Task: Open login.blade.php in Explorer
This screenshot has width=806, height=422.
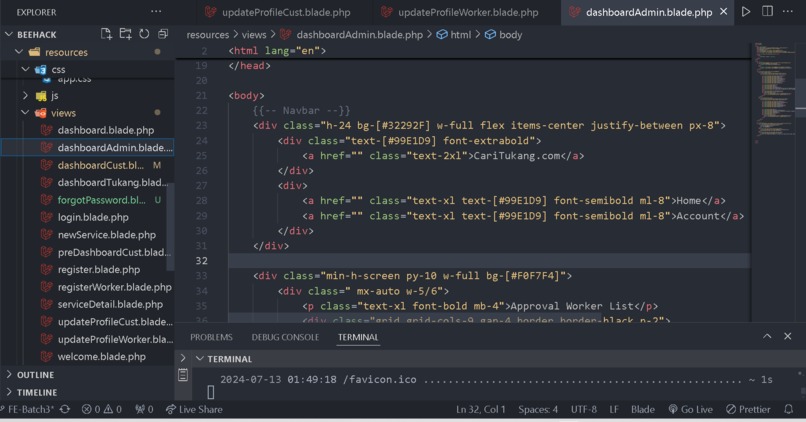Action: 93,217
